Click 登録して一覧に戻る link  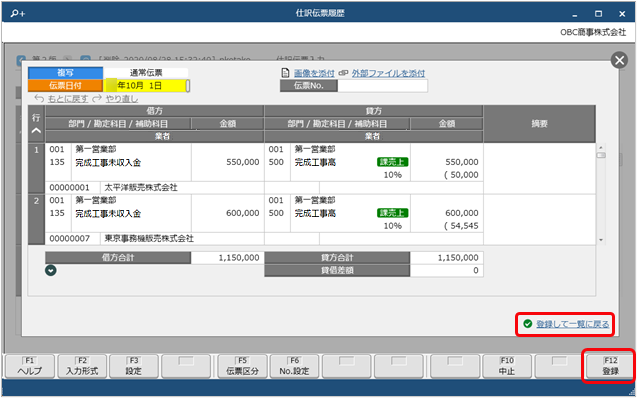pyautogui.click(x=573, y=324)
